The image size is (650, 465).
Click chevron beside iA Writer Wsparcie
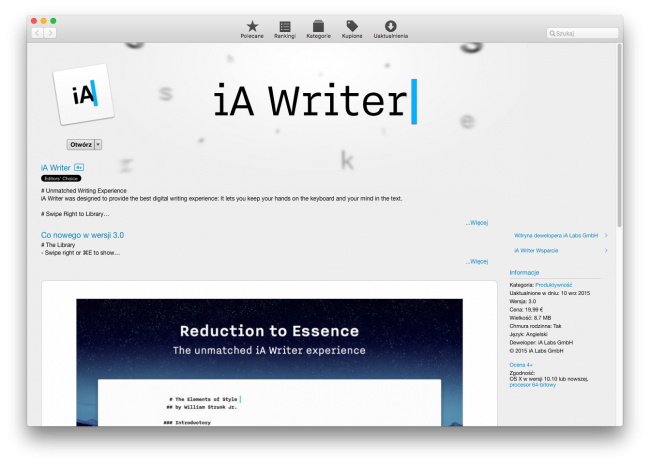[x=606, y=250]
